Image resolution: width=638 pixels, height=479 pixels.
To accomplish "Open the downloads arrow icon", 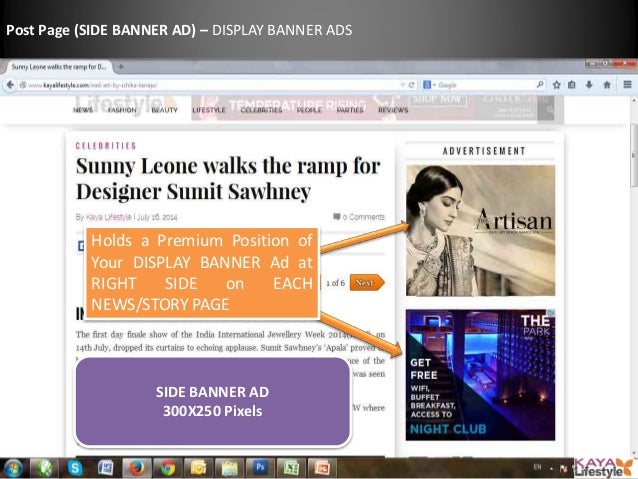I will pyautogui.click(x=589, y=85).
